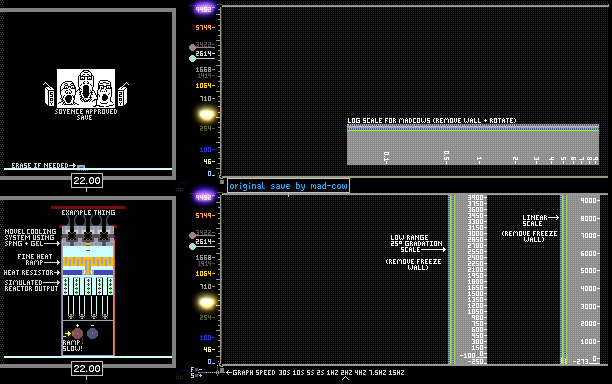
Task: Click the lower 22.00 temperature readout
Action: [87, 368]
